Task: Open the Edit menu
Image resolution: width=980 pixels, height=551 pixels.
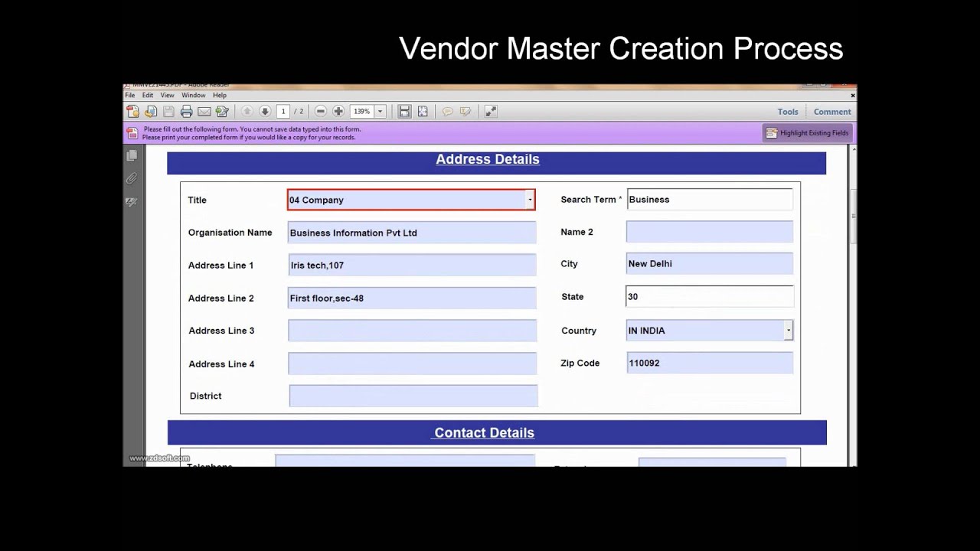Action: point(147,96)
